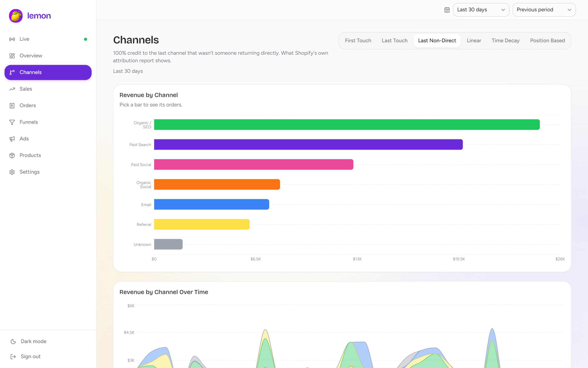Open the Funnels page
This screenshot has width=588, height=368.
coord(48,122)
